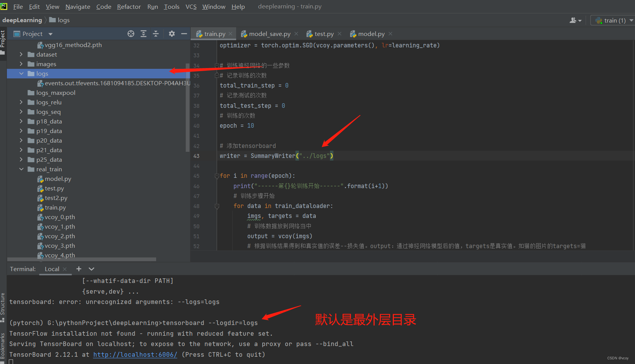Expand the p21_data folder
The width and height of the screenshot is (635, 364).
(21, 150)
